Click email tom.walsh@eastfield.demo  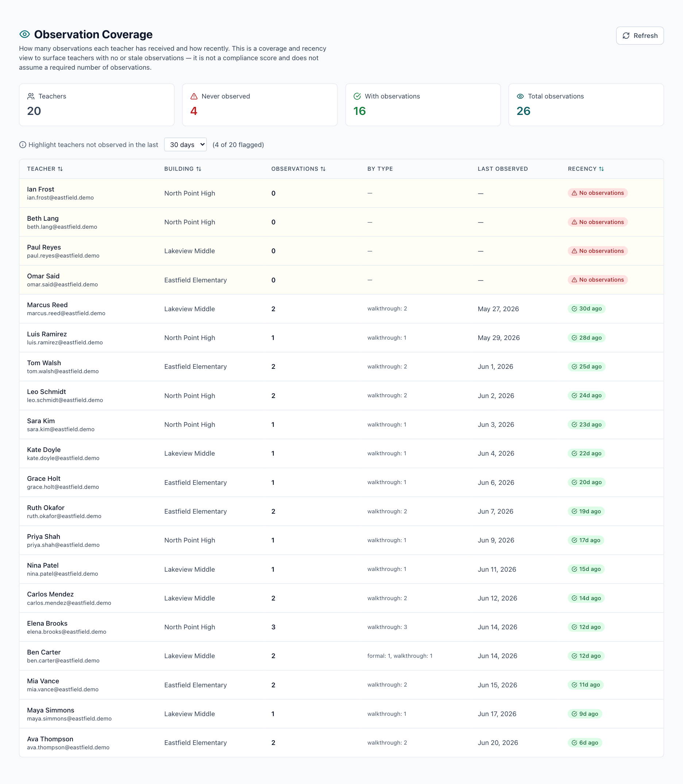click(63, 371)
